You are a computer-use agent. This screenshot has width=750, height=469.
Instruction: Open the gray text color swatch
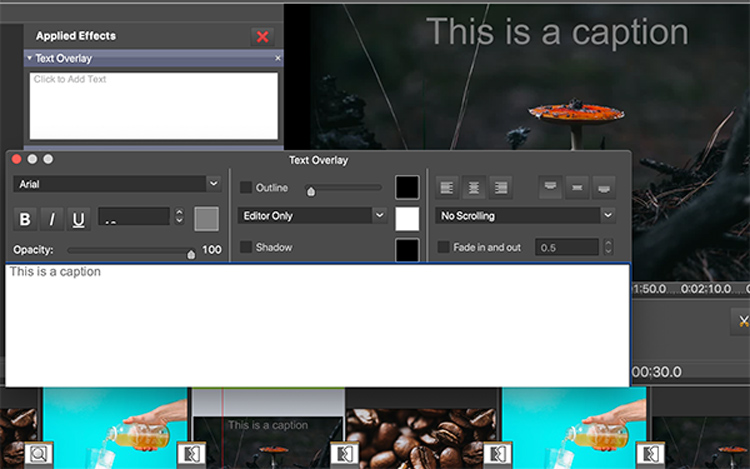[207, 219]
